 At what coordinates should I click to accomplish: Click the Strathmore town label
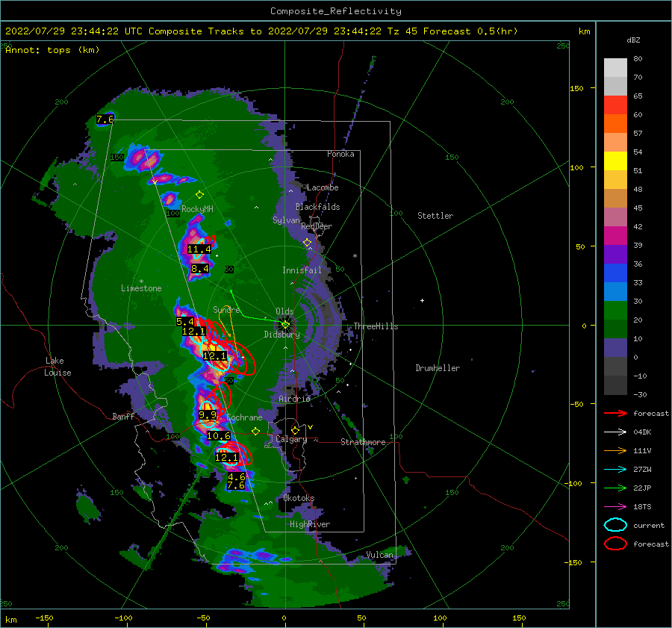coord(364,442)
